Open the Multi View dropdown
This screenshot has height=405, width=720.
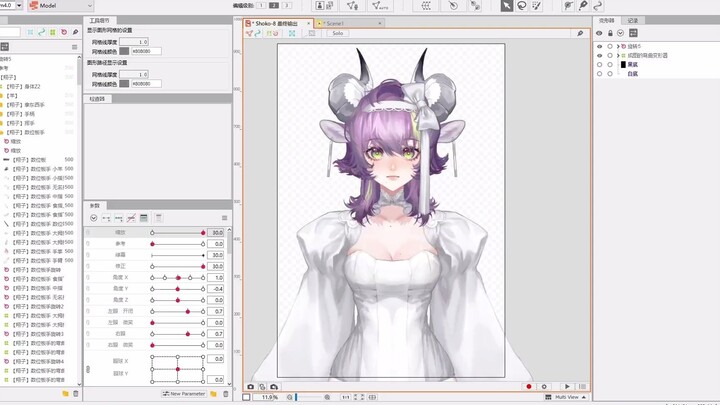pyautogui.click(x=566, y=397)
